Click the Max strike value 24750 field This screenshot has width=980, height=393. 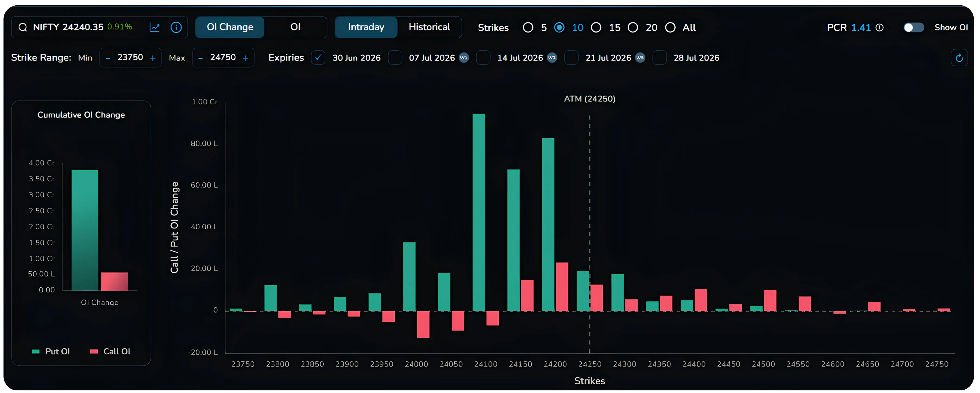coord(223,58)
